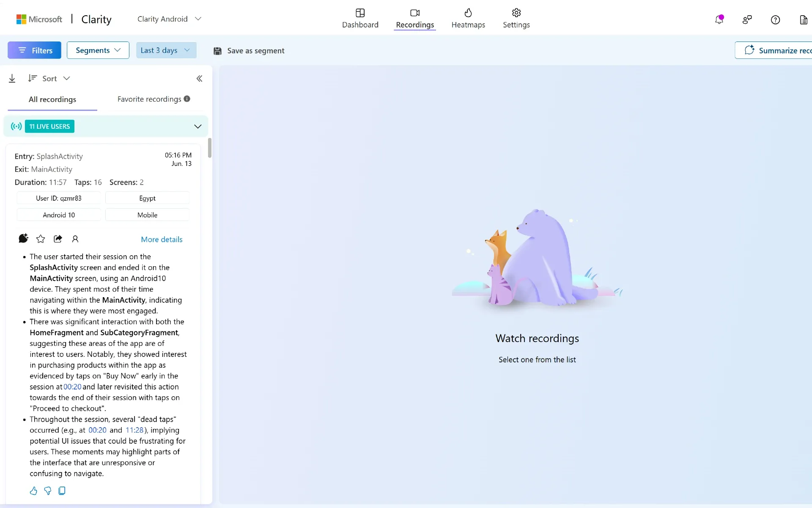
Task: Mark the recording as favorite with star
Action: click(41, 239)
